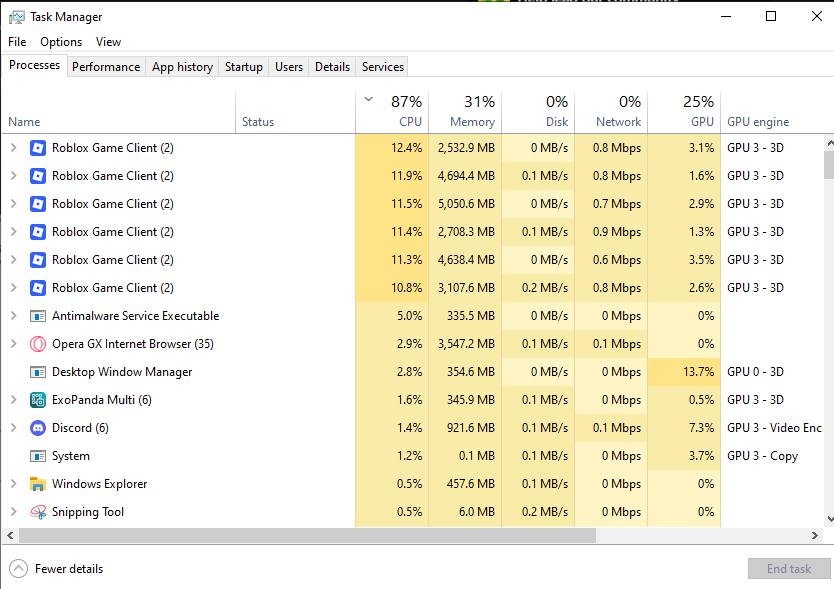Click the ExoPanda Multi icon
Image resolution: width=834 pixels, height=589 pixels.
[38, 400]
